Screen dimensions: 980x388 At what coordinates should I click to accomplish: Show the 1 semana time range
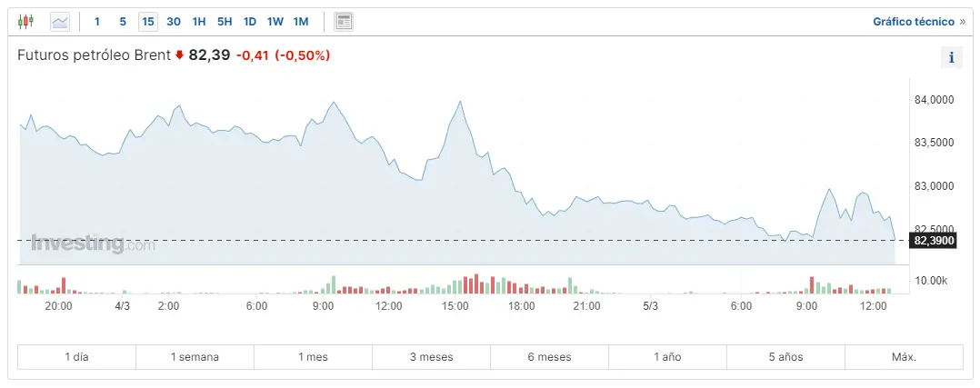(195, 357)
